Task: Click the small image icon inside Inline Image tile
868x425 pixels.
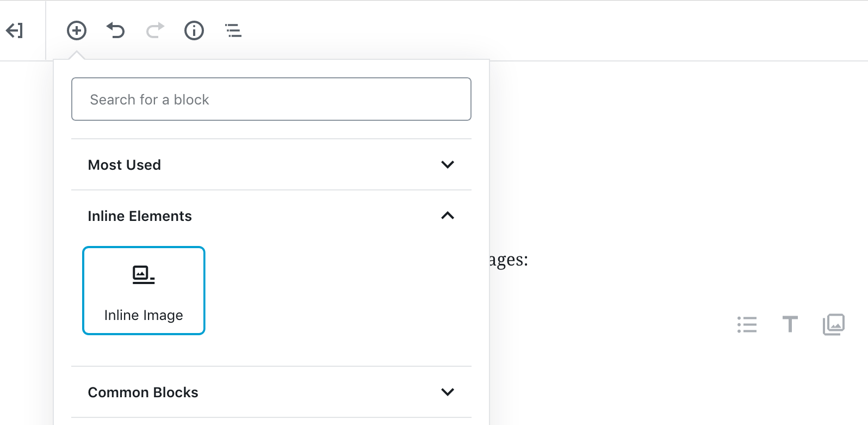Action: (143, 274)
